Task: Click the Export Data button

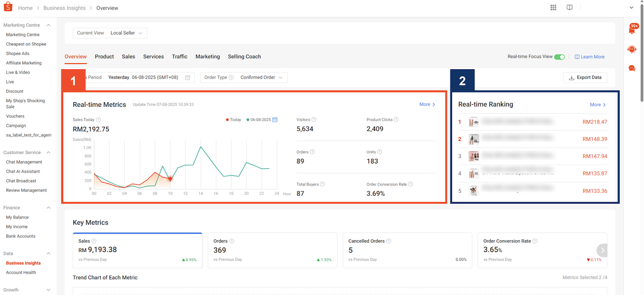Action: click(x=585, y=78)
